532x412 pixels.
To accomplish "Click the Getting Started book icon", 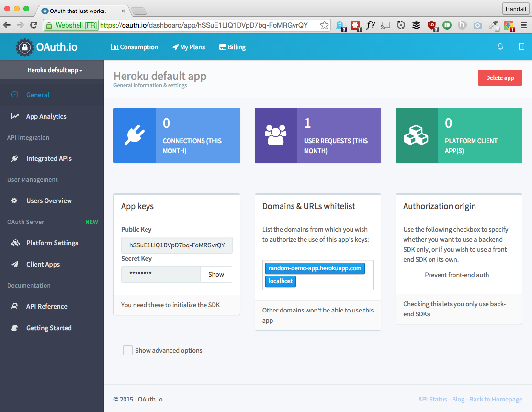I will (x=14, y=328).
